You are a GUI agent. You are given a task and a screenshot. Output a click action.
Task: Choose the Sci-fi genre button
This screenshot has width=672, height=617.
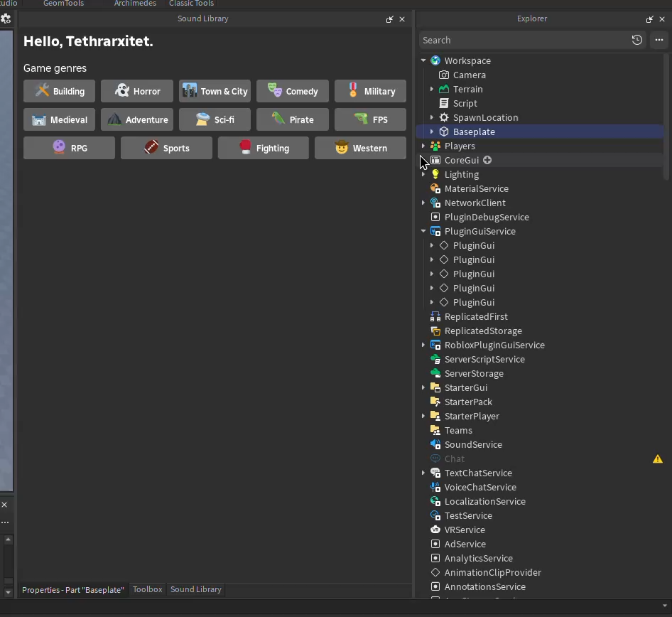click(x=215, y=119)
